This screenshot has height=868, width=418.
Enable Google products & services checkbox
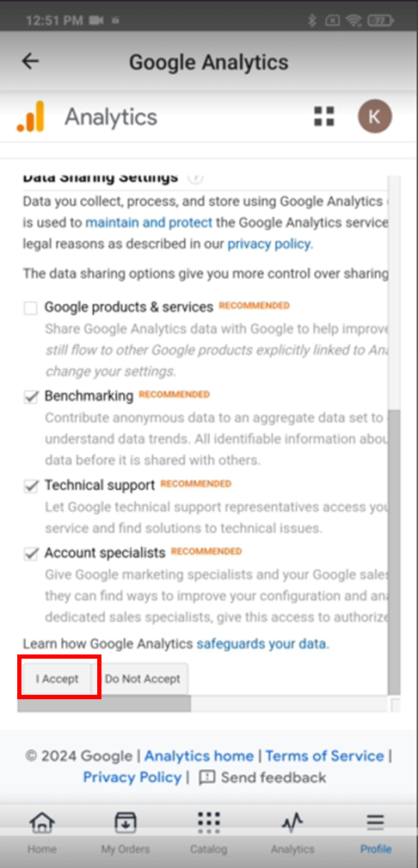click(31, 308)
